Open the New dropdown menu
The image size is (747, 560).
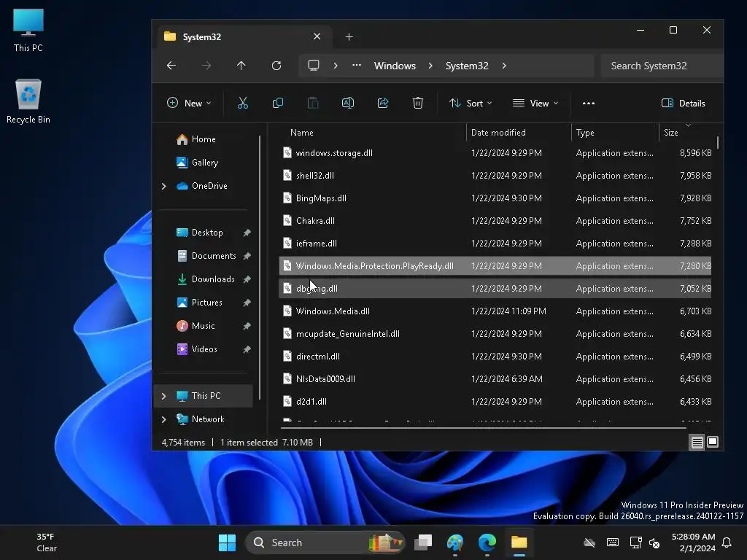[189, 103]
